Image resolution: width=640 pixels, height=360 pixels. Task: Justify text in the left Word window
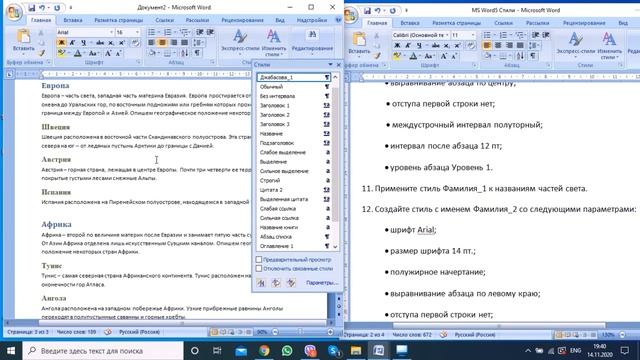184,43
